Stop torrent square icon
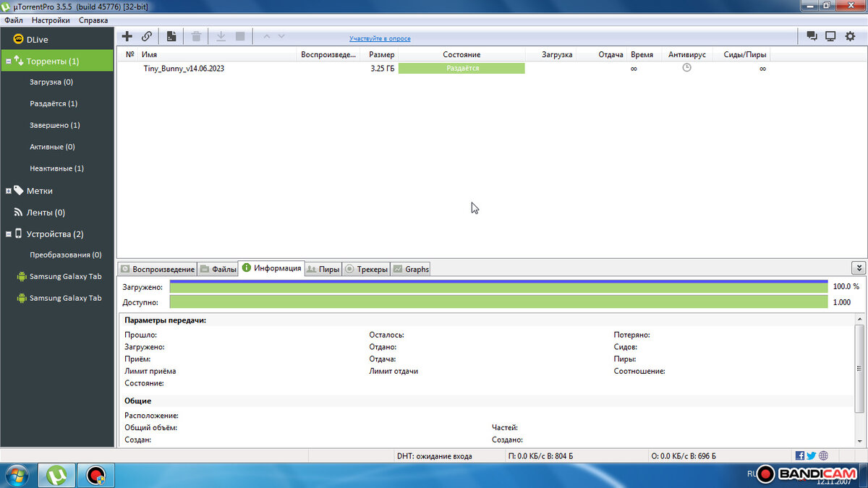This screenshot has width=868, height=488. [x=240, y=36]
